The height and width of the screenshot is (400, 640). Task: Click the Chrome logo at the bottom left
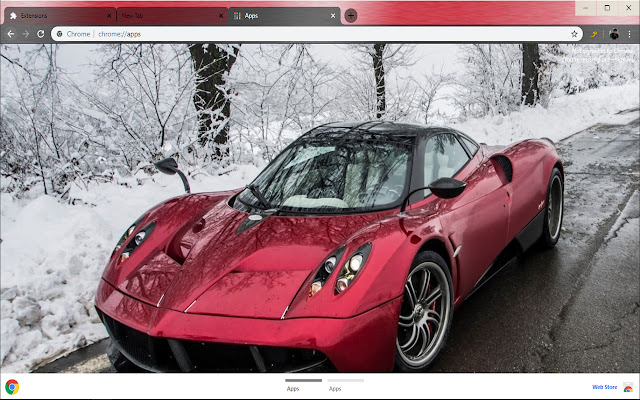pyautogui.click(x=12, y=387)
